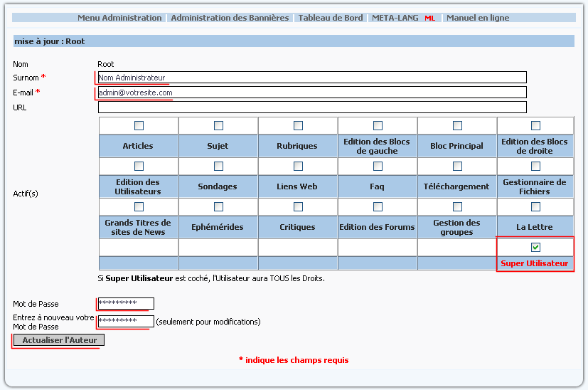
Task: Click the password confirmation field
Action: 126,321
